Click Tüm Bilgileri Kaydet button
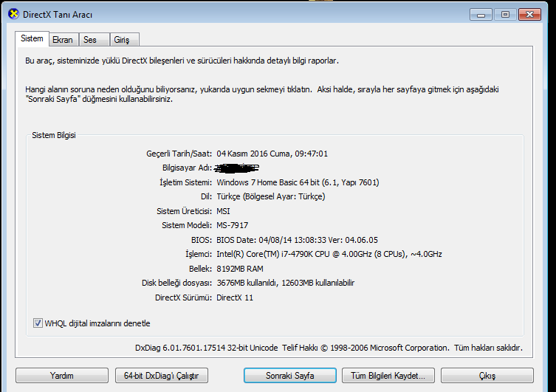Image resolution: width=556 pixels, height=392 pixels. [388, 376]
